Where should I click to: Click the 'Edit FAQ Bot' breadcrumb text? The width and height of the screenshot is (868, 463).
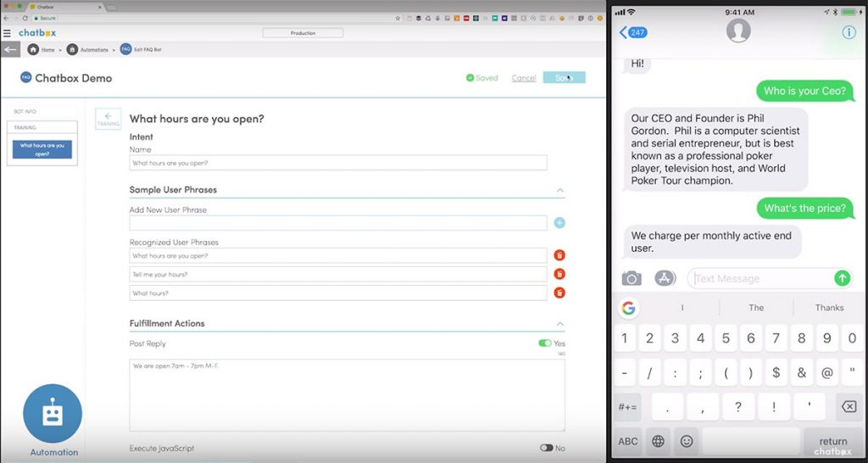click(x=147, y=50)
